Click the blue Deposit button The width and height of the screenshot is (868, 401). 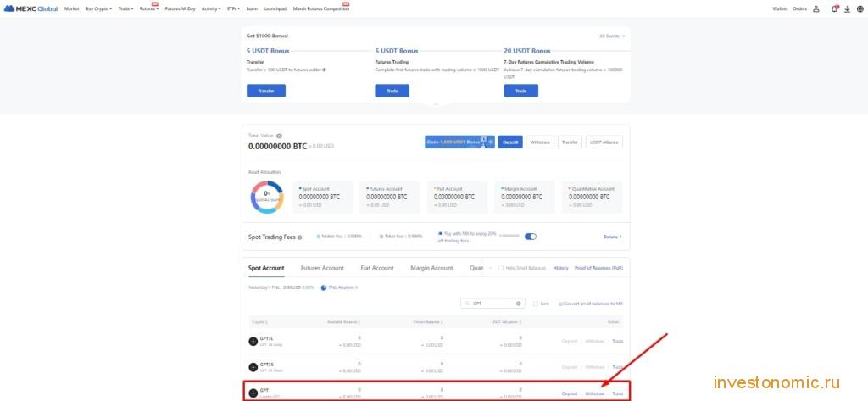tap(510, 142)
